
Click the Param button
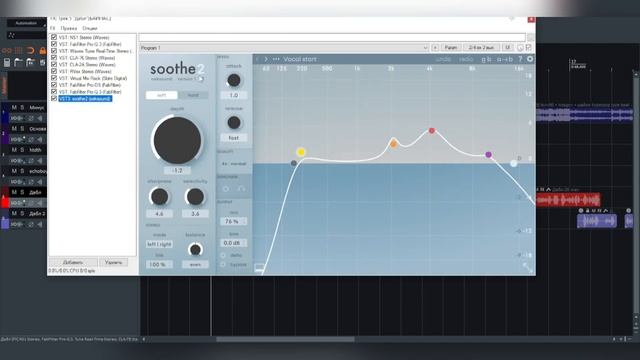(x=451, y=48)
